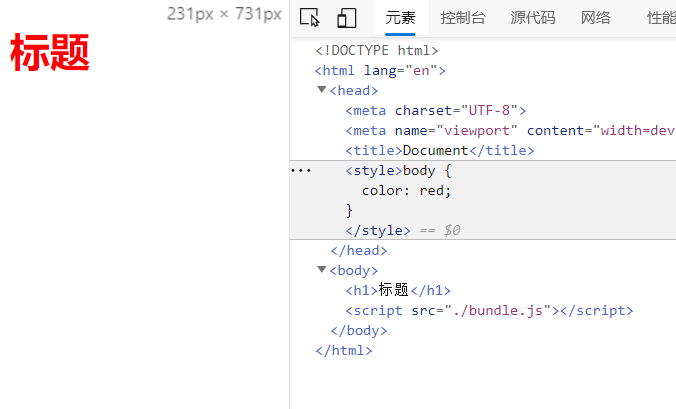Select the closing </head> tag
This screenshot has height=409, width=676.
[359, 250]
